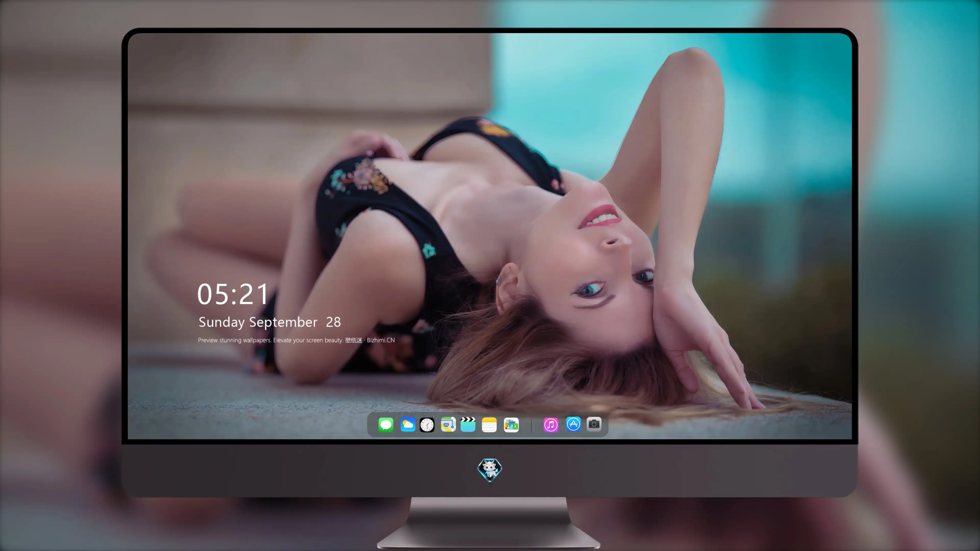Screen dimensions: 980x551
Task: Launch the Maps app from the dock
Action: pyautogui.click(x=448, y=424)
